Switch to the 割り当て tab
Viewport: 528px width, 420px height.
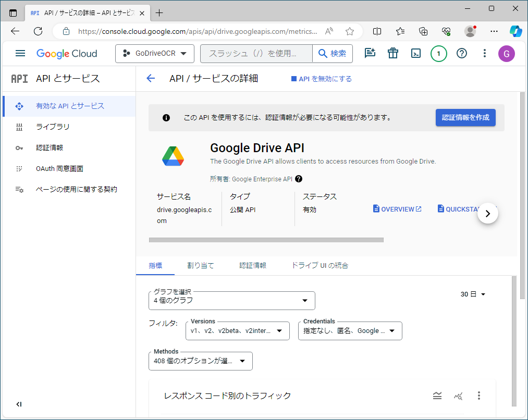[201, 266]
